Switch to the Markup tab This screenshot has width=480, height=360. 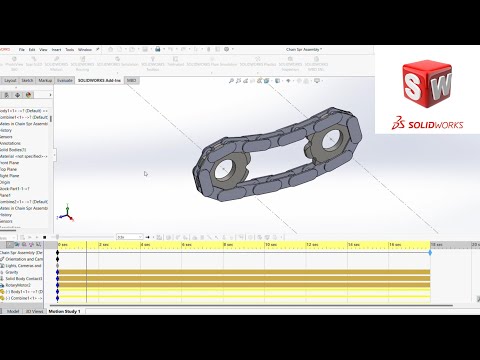click(x=45, y=80)
